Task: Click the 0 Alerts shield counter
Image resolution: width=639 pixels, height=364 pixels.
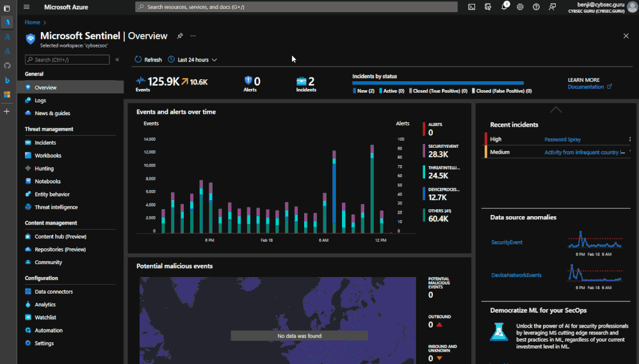Action: [x=252, y=84]
